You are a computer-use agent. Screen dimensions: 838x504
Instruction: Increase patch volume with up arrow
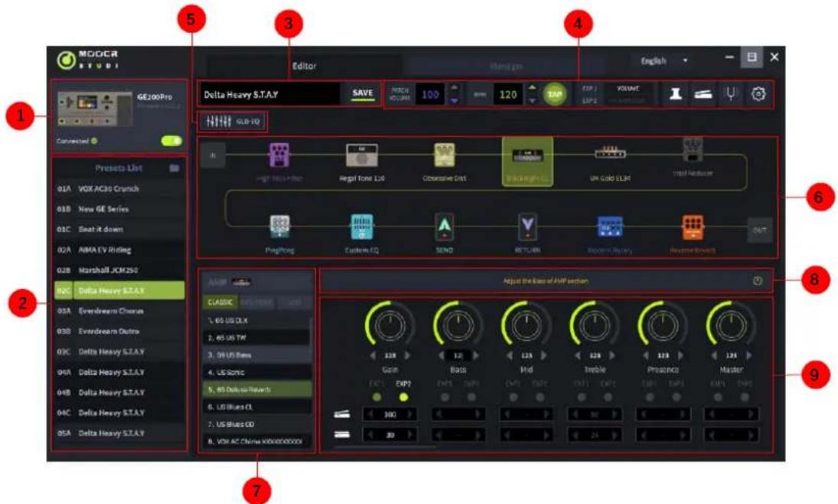pos(454,88)
